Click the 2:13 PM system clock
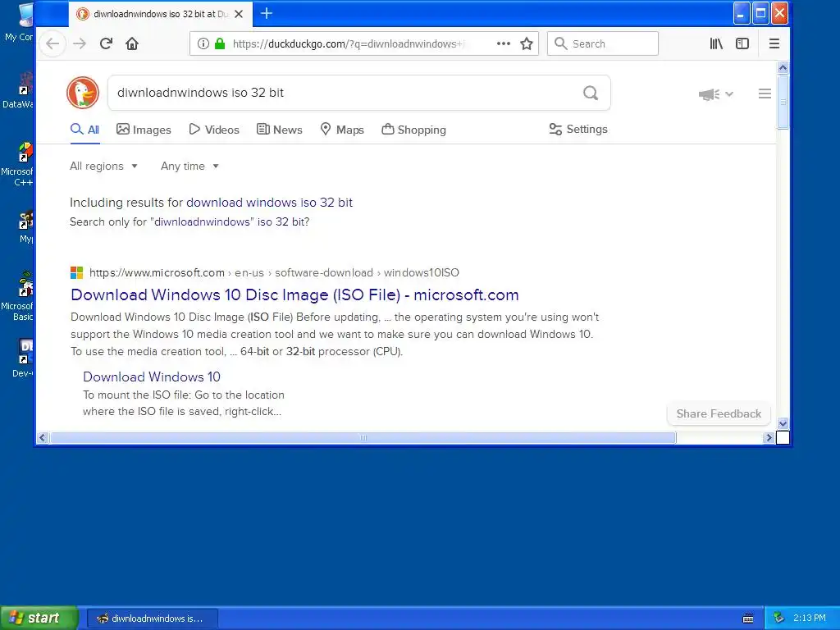Screen dimensions: 840x630 point(810,618)
